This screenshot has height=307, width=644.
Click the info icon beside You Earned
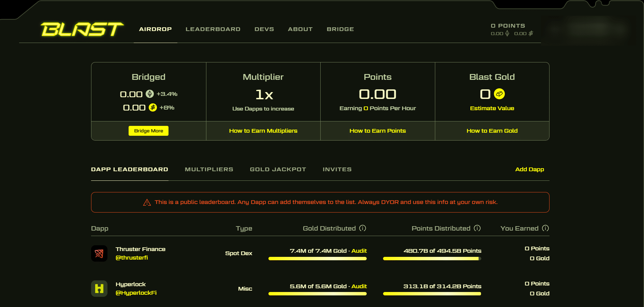[x=545, y=229]
